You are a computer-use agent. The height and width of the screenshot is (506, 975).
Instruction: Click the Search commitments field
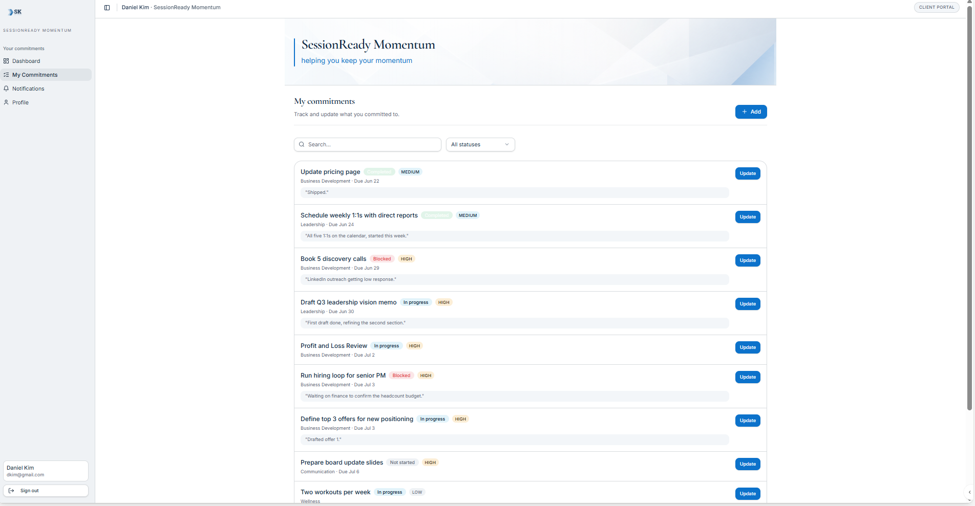(x=367, y=144)
